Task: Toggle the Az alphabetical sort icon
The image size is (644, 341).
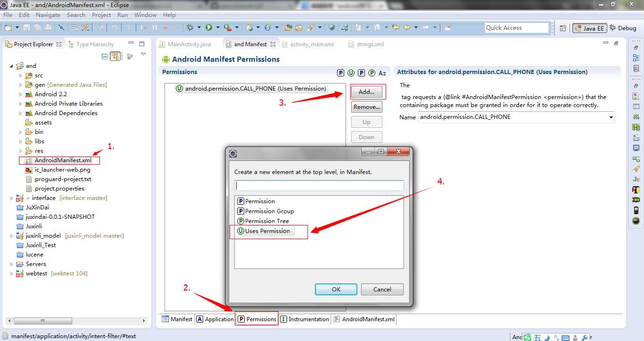Action: coord(382,73)
